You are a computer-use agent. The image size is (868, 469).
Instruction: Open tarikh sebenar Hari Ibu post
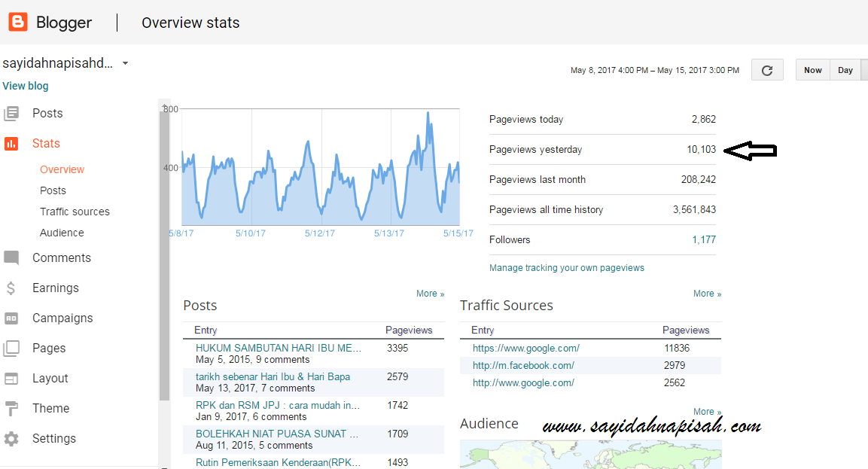[x=273, y=376]
